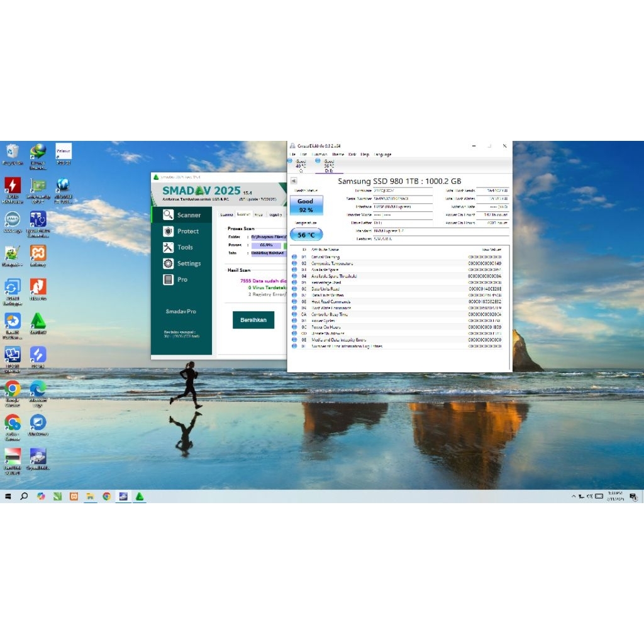Click the Good 92% health status button
Image resolution: width=644 pixels, height=644 pixels.
pos(306,204)
